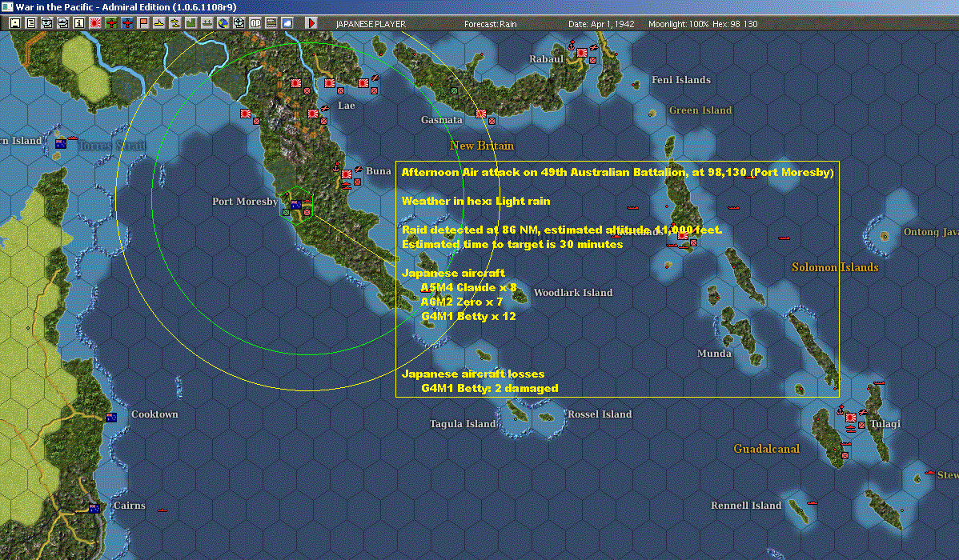Click the 'Moonlight: 100%' status text

pyautogui.click(x=678, y=24)
